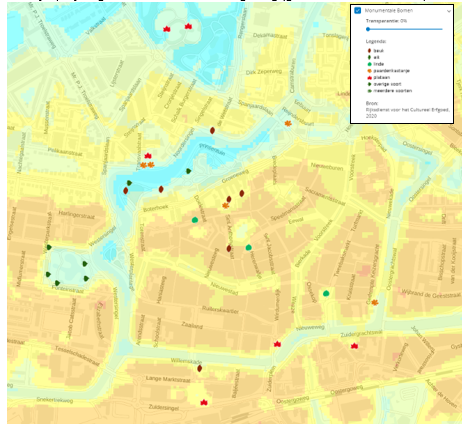
Task: Click the 'Harlingerstraat' street label
Action: 77,215
